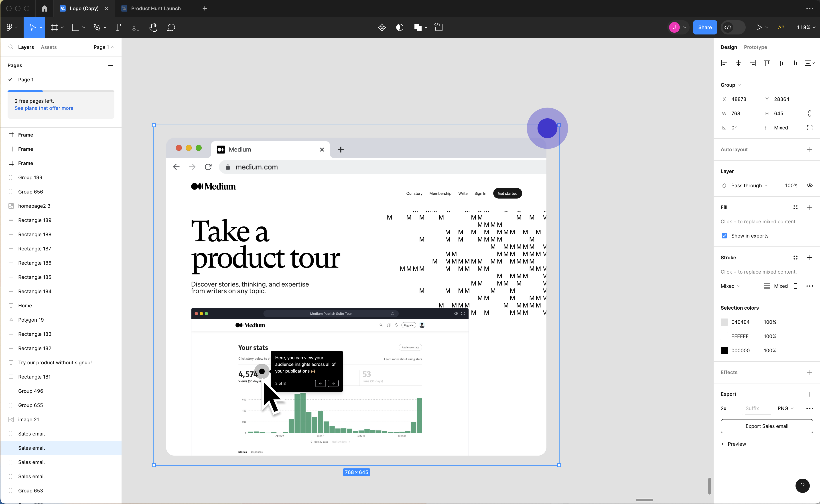Click the Share button
Image resolution: width=820 pixels, height=504 pixels.
(x=704, y=27)
